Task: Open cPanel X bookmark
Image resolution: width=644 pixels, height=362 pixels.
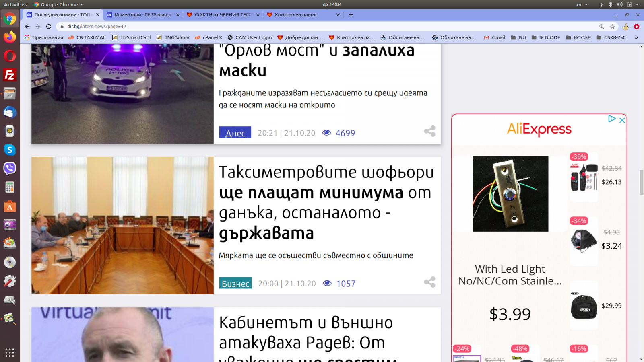Action: point(208,37)
